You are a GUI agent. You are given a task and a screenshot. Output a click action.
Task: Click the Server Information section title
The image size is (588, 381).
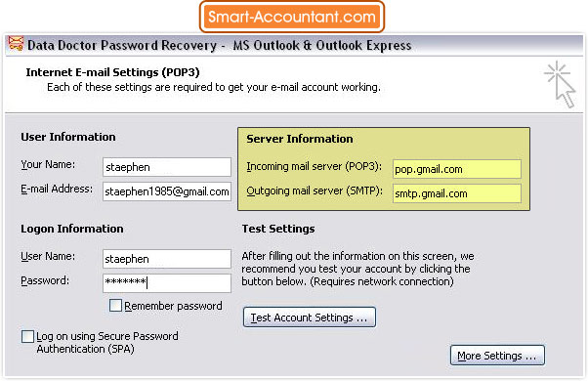pyautogui.click(x=300, y=139)
